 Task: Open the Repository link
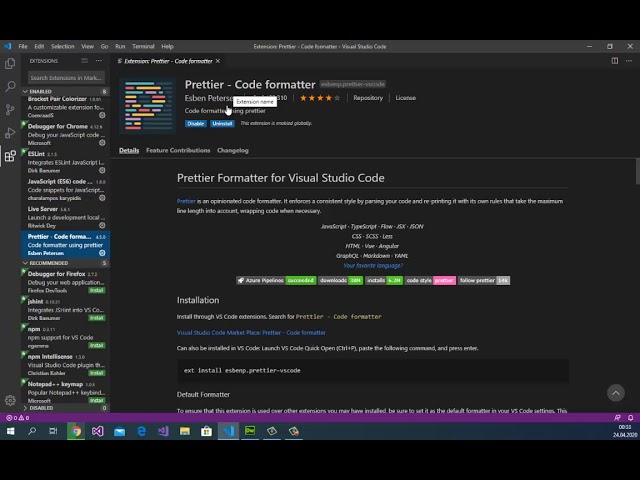(368, 98)
